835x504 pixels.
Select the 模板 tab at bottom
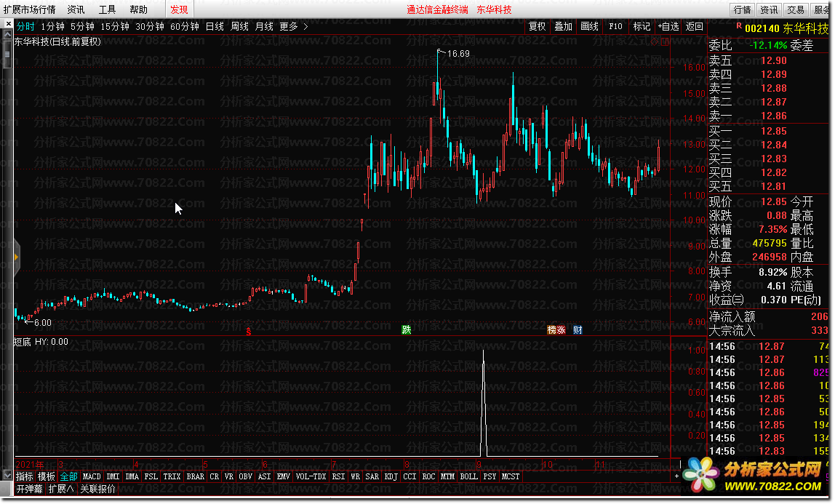(x=47, y=476)
